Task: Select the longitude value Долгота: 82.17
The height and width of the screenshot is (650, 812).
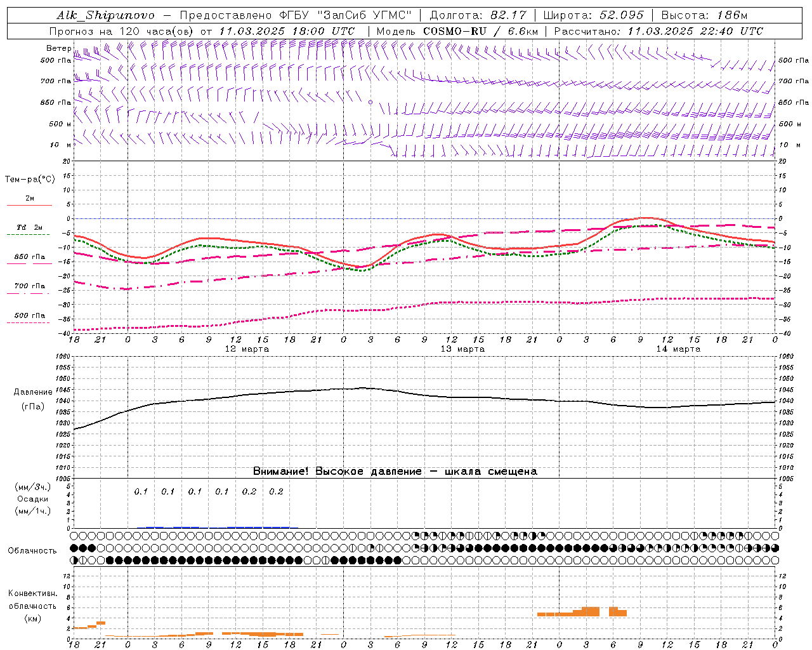Action: point(478,15)
